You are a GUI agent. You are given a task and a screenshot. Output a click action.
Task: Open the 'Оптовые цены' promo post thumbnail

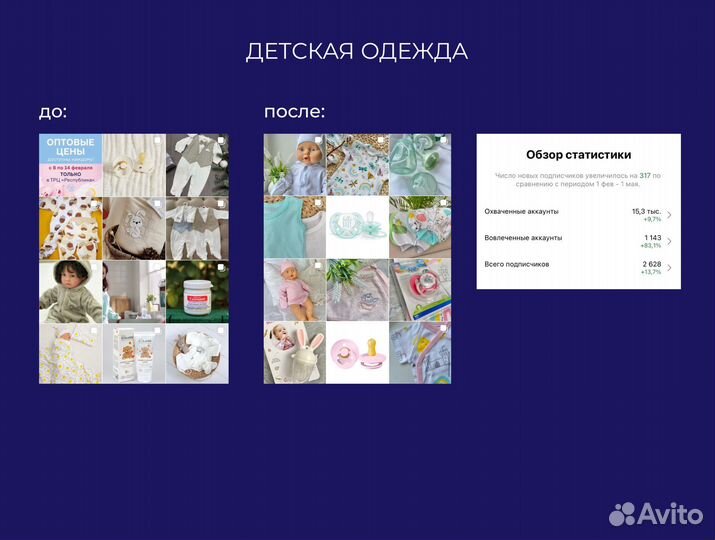pyautogui.click(x=71, y=165)
